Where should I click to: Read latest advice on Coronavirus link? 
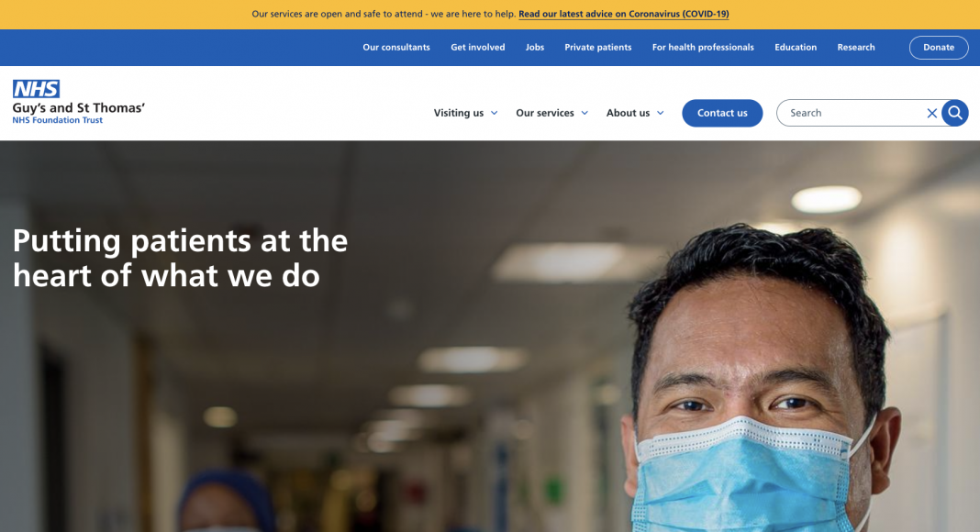pos(623,14)
